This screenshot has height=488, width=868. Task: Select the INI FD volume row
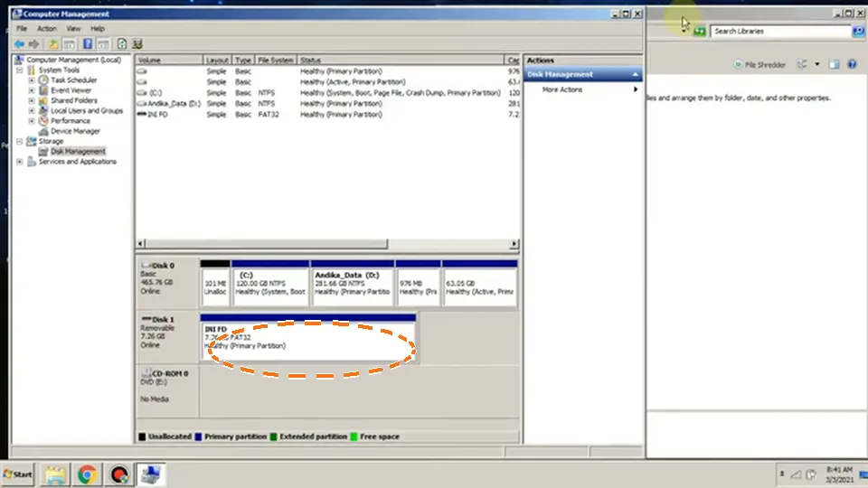[x=327, y=115]
